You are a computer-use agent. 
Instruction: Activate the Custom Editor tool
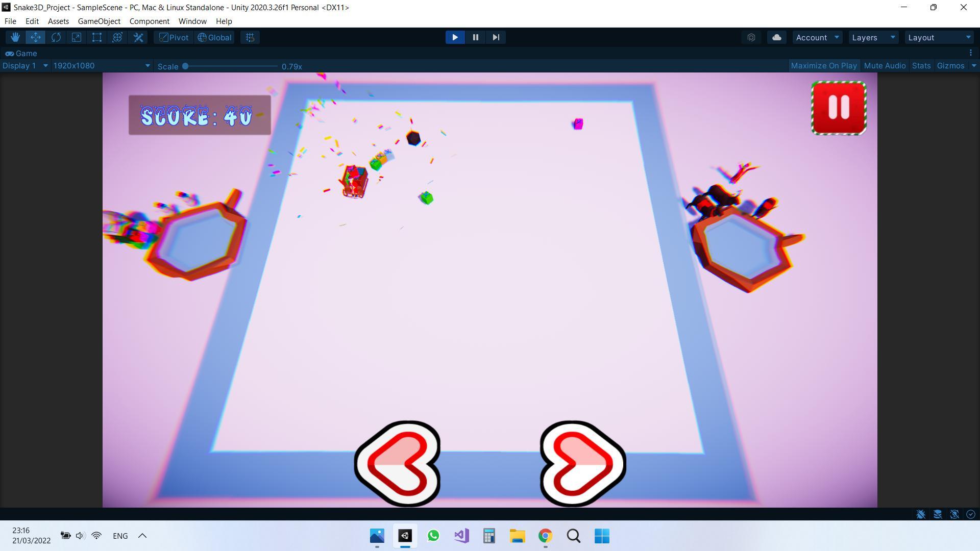(138, 37)
